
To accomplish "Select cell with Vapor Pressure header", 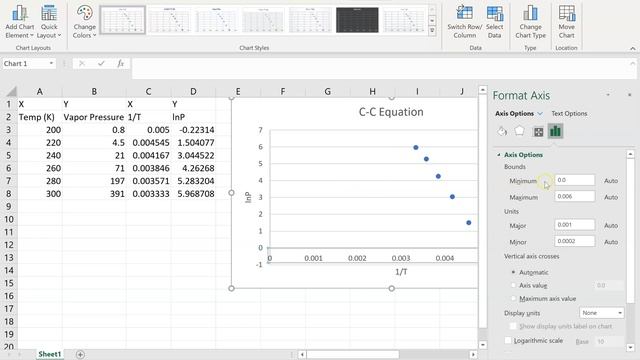I will [94, 117].
